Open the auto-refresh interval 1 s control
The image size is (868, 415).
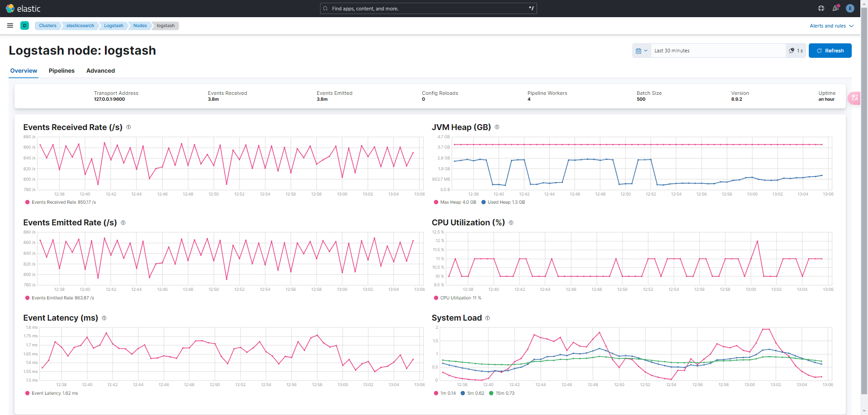pyautogui.click(x=796, y=51)
